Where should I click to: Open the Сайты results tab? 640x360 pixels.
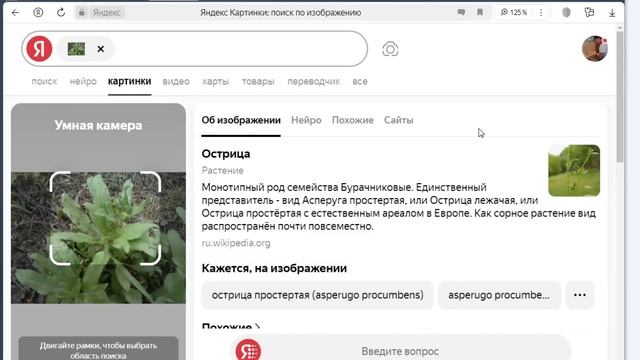pyautogui.click(x=399, y=120)
